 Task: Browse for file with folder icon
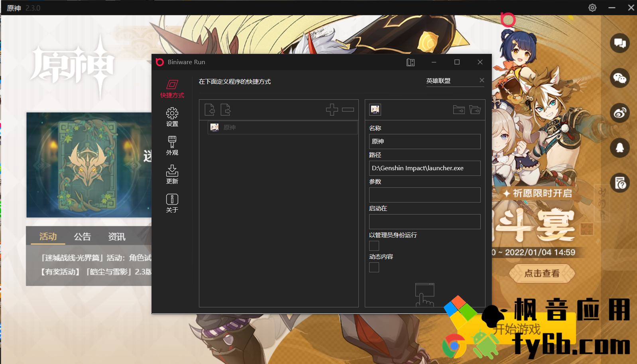coord(459,110)
